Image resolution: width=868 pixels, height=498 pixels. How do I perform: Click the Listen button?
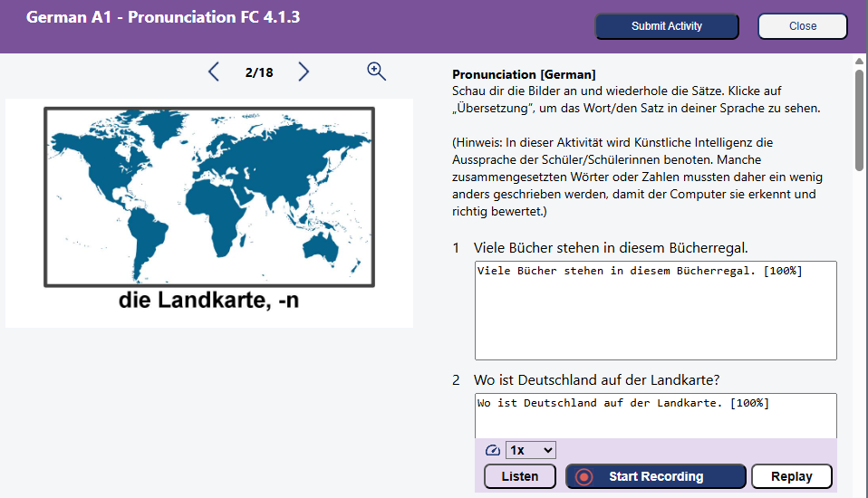pos(520,476)
